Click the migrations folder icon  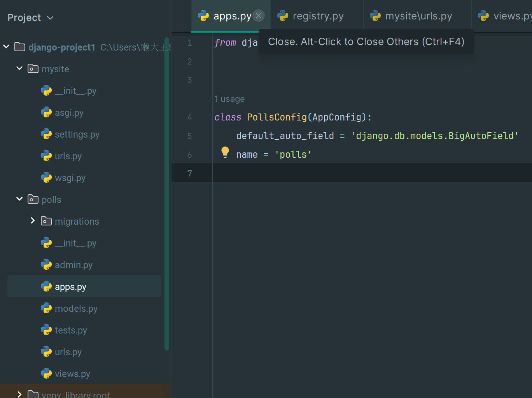pos(46,221)
